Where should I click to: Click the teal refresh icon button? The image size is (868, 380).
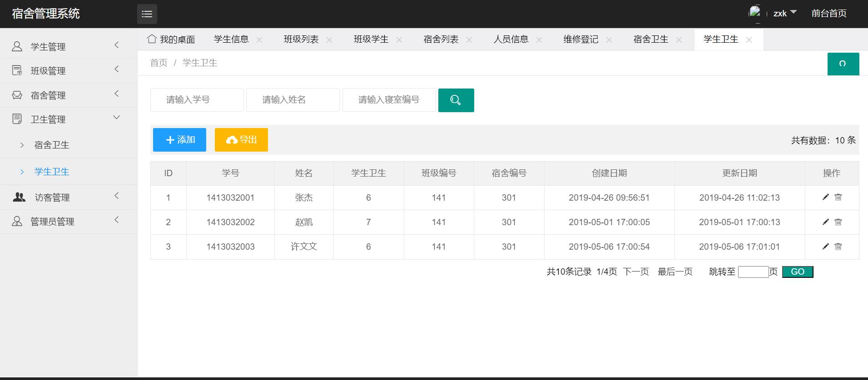[843, 64]
